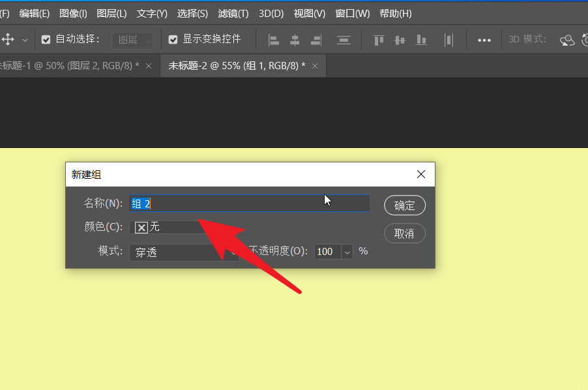This screenshot has height=390, width=588.
Task: Open the 图层(L) menu
Action: pyautogui.click(x=111, y=13)
